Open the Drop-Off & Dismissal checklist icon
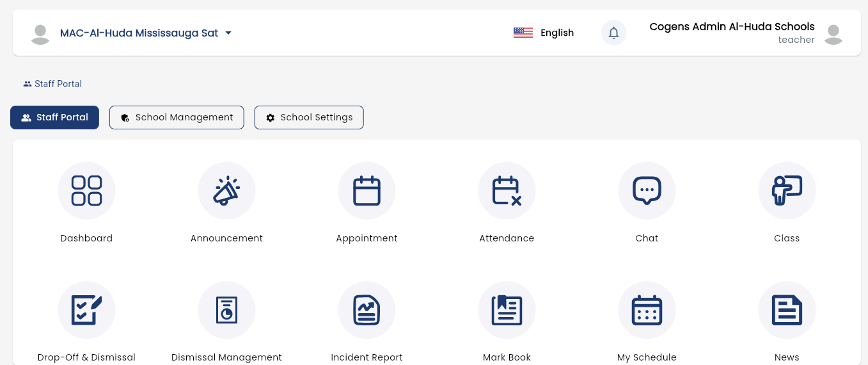 86,311
